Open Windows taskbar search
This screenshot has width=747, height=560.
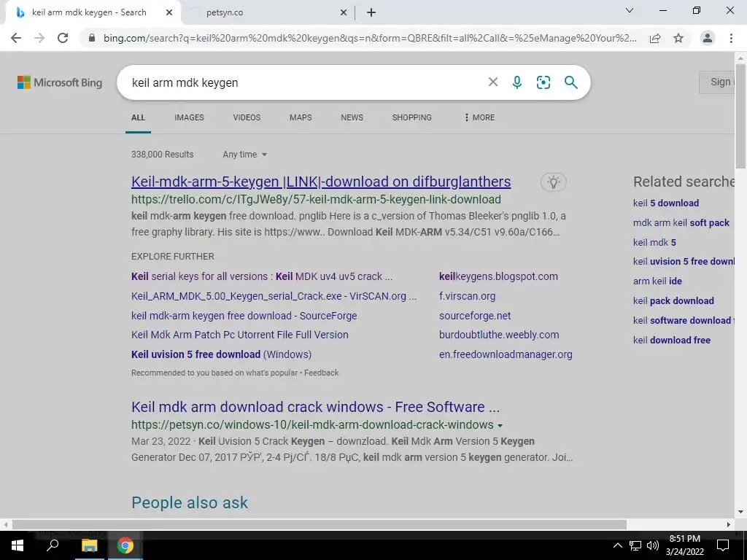coord(53,545)
